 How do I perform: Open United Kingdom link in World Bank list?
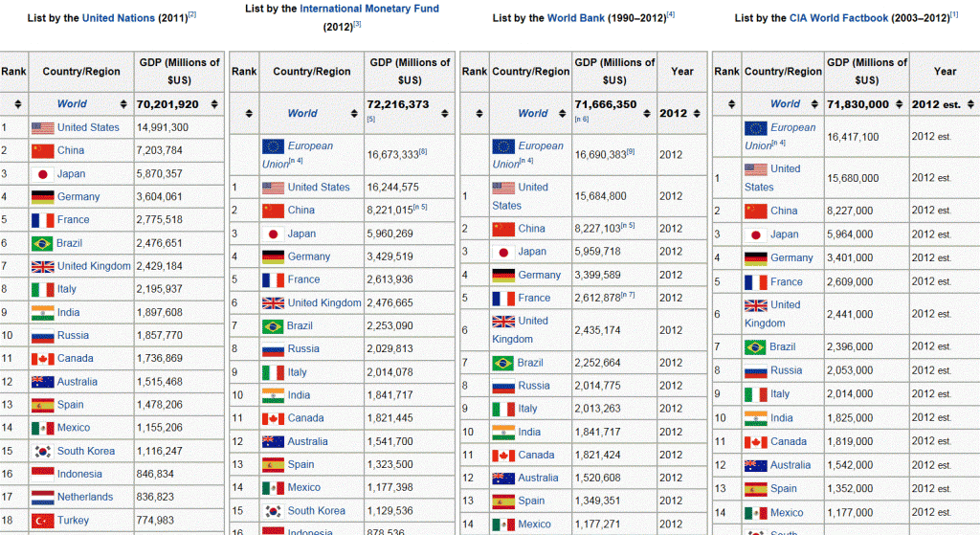pos(520,330)
